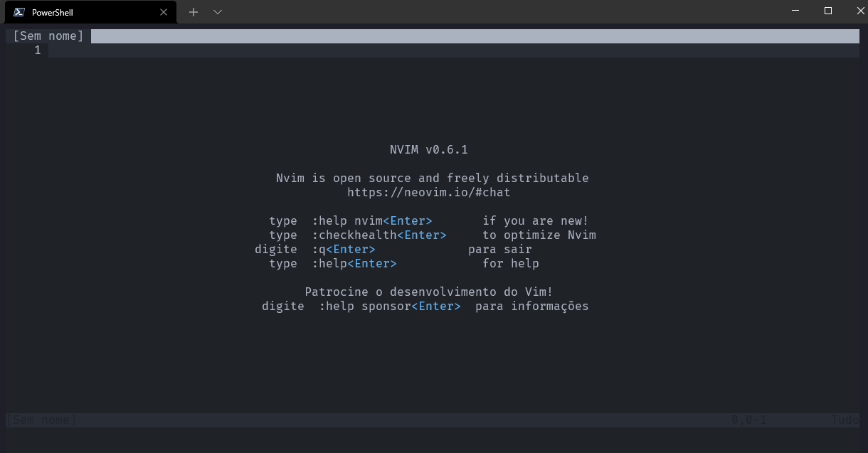This screenshot has width=868, height=453.
Task: Click the 0,0-1 cursor position indicator
Action: pyautogui.click(x=748, y=420)
